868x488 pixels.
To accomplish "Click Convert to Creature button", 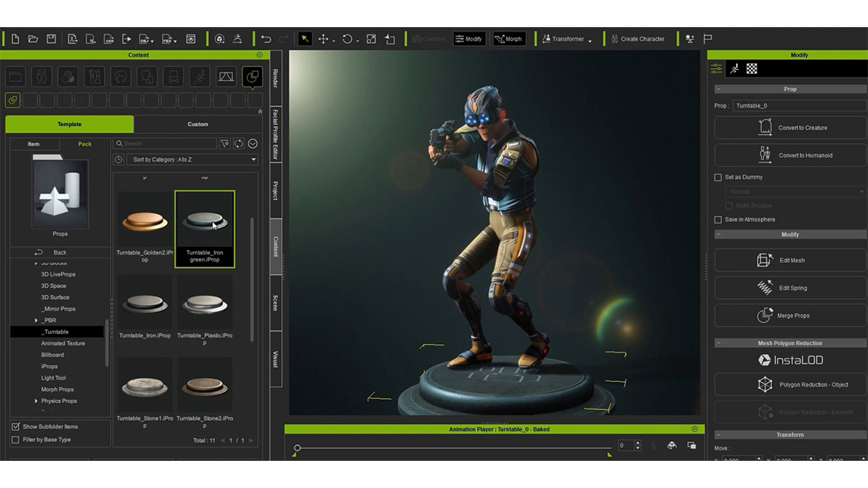I will click(x=790, y=128).
